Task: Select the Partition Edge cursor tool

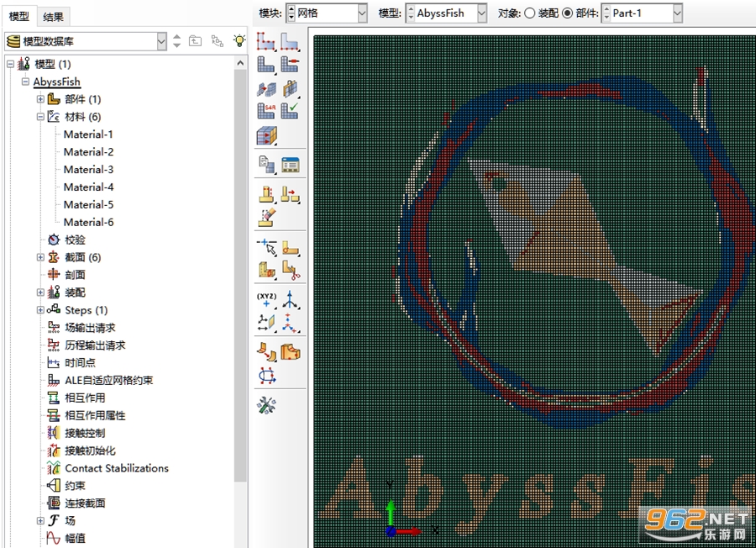Action: (266, 246)
